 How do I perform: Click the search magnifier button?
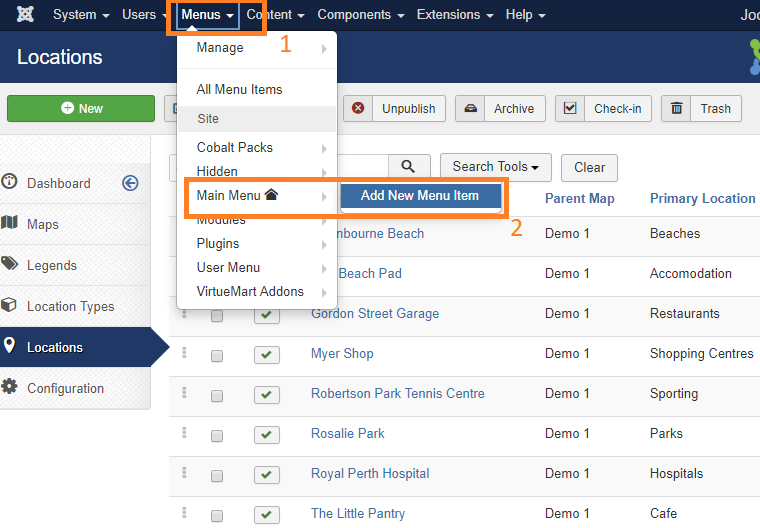tap(409, 167)
